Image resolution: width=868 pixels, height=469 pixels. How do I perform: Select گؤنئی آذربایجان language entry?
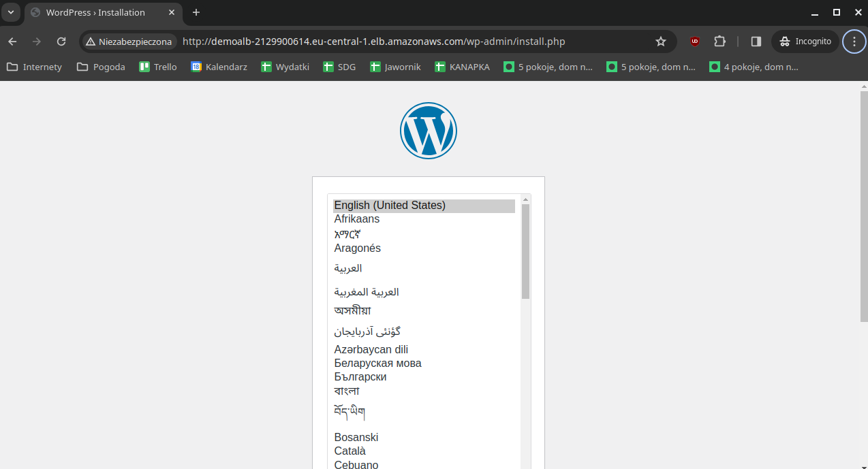pyautogui.click(x=424, y=331)
